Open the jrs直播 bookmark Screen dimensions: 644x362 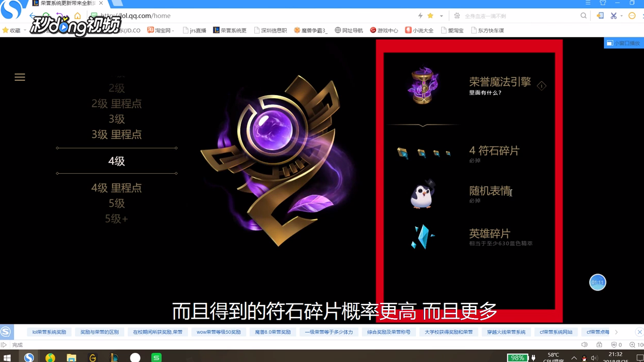pyautogui.click(x=194, y=30)
